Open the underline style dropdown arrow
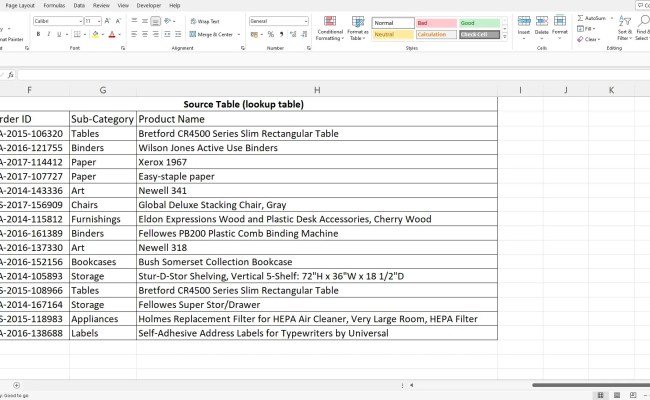 (x=67, y=34)
